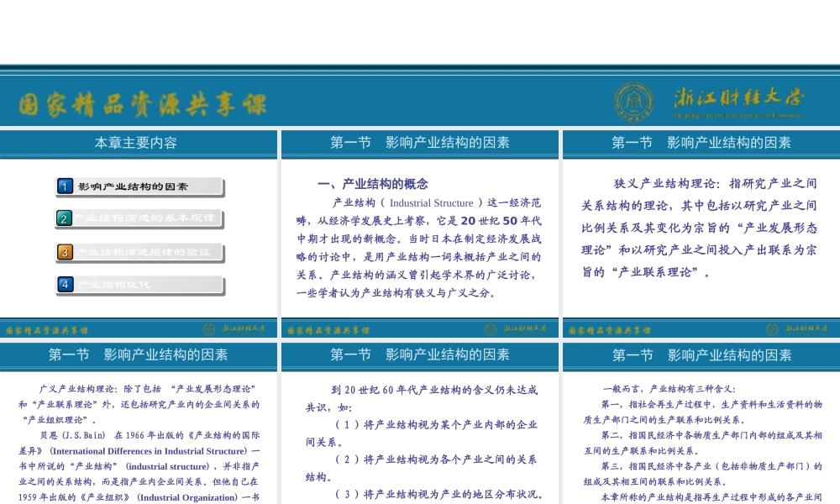The width and height of the screenshot is (840, 504).
Task: Select the numbered badge 1 icon
Action: (65, 186)
